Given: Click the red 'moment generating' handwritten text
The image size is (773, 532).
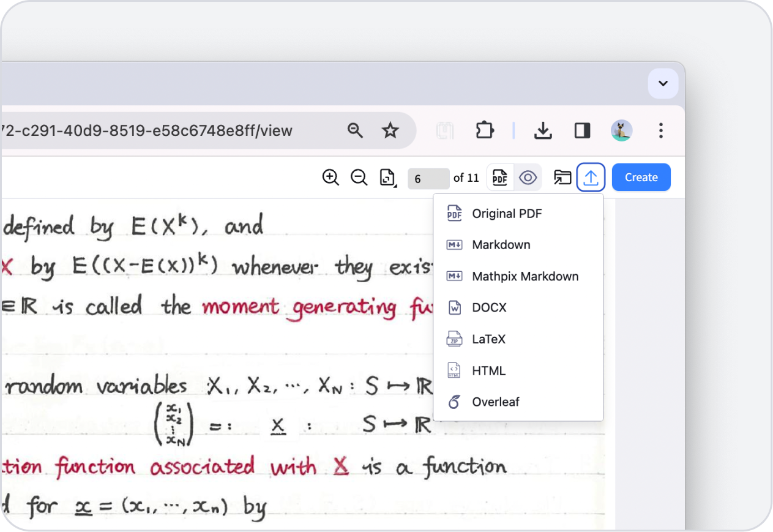Looking at the screenshot, I should pyautogui.click(x=299, y=308).
